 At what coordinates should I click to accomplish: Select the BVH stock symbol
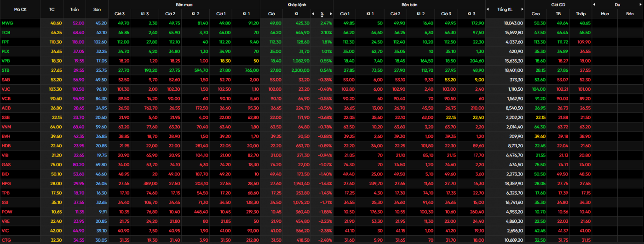[6, 136]
